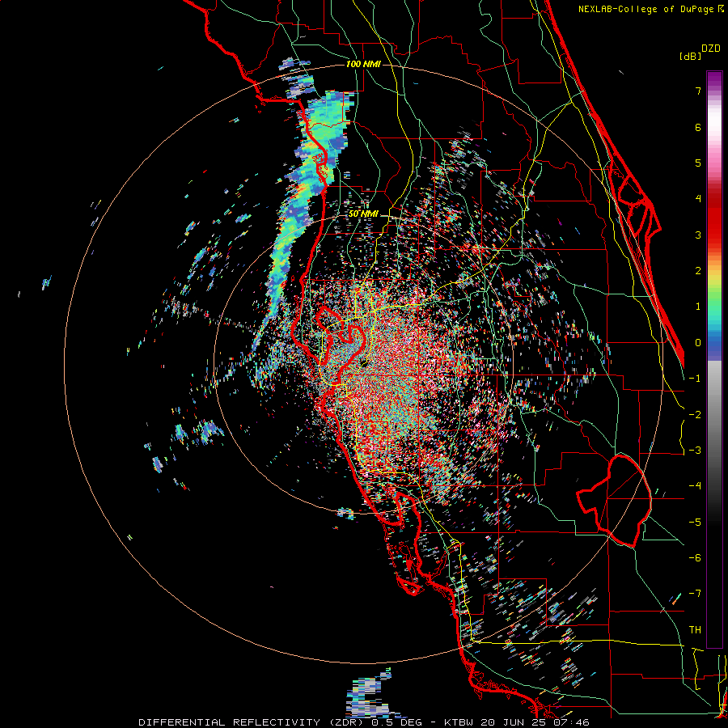Viewport: 728px width, 728px height.
Task: Click the -5 value on color scale
Action: tap(695, 523)
